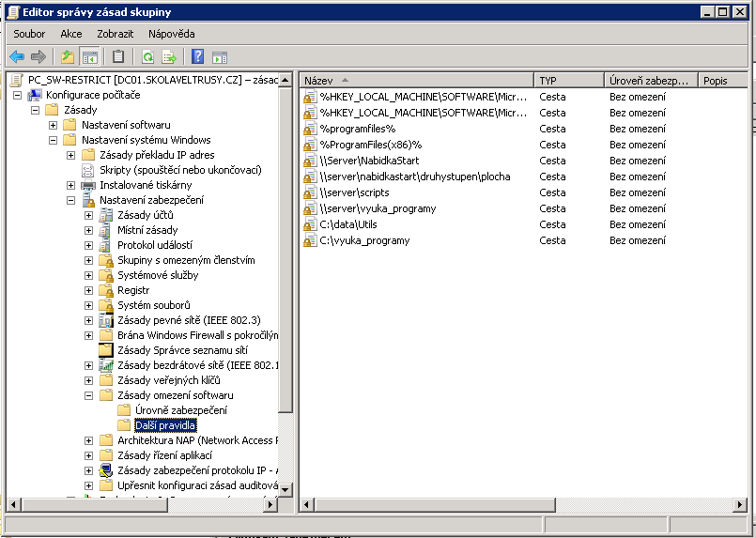Click the Export list toolbar icon
Image resolution: width=756 pixels, height=538 pixels.
[x=169, y=56]
